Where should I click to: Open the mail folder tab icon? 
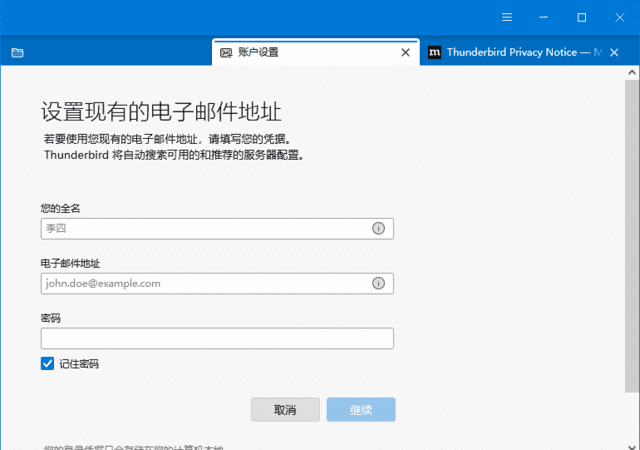point(18,53)
